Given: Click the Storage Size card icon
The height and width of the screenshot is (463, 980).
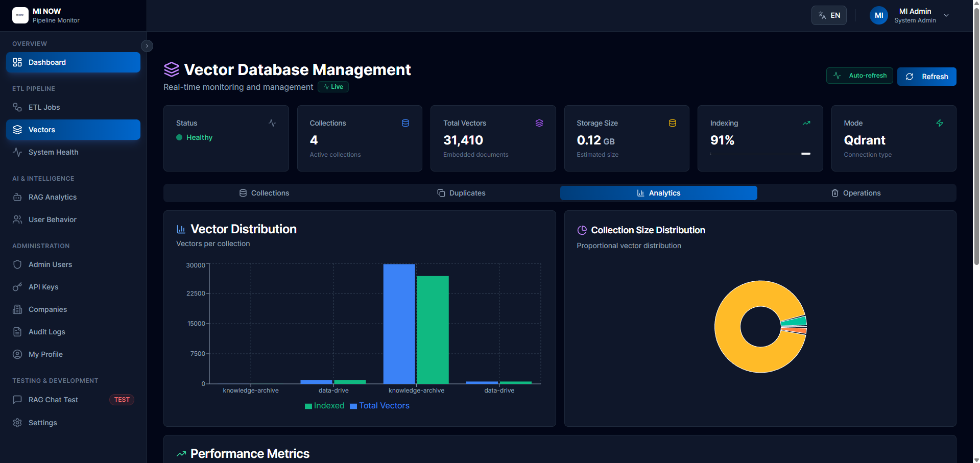Looking at the screenshot, I should coord(673,123).
